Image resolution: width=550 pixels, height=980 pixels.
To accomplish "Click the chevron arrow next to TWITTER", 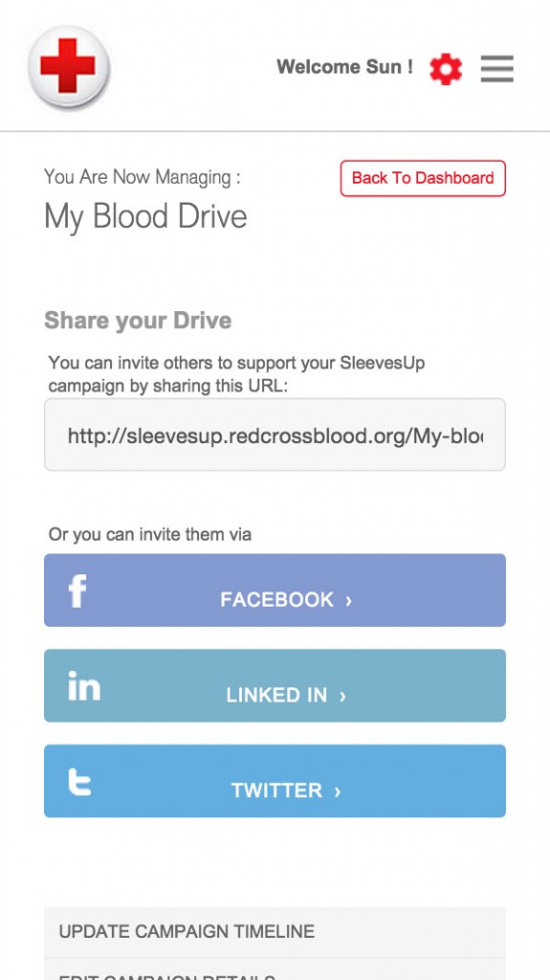I will click(338, 791).
